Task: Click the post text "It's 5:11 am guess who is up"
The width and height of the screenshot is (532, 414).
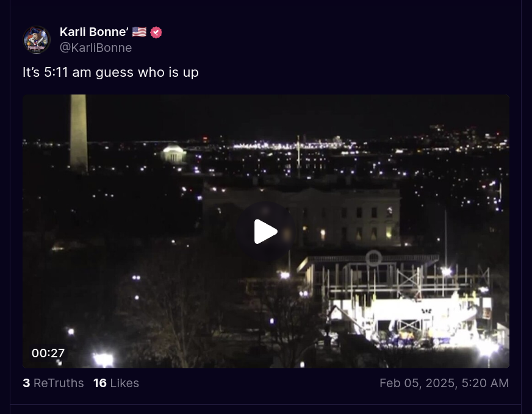Action: 110,72
